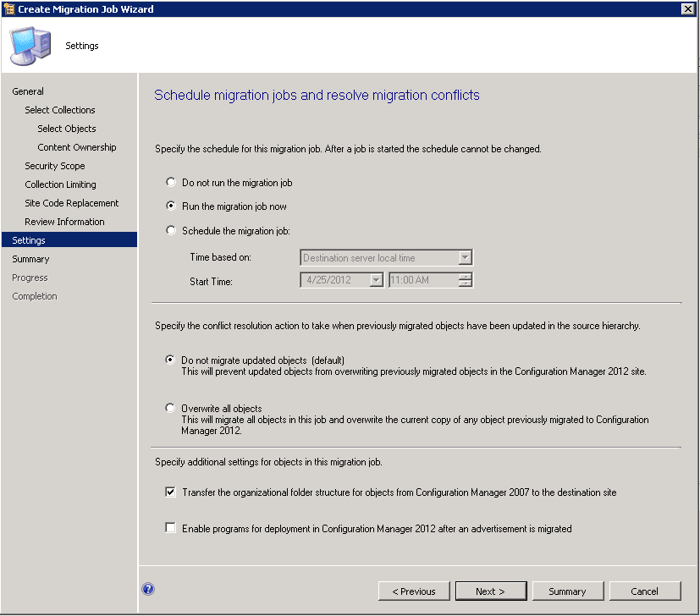This screenshot has height=616, width=700.
Task: Open the 'Time based on' dropdown
Action: (464, 258)
